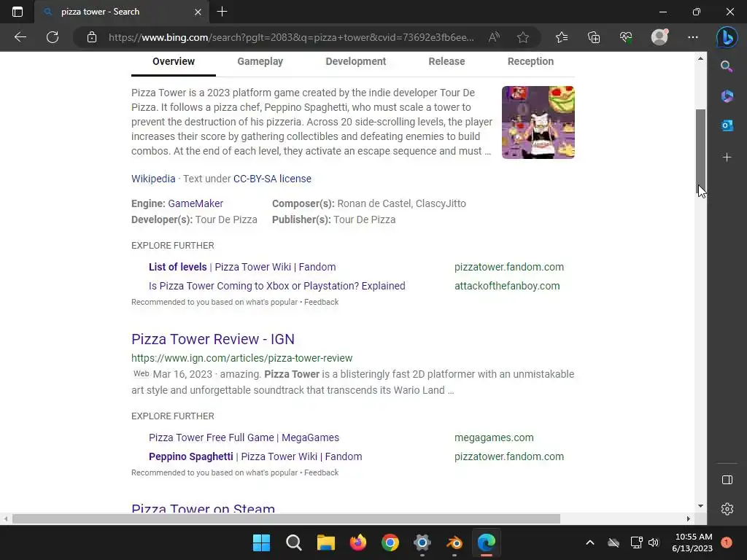Launch Google Chrome from taskbar

coord(390,542)
